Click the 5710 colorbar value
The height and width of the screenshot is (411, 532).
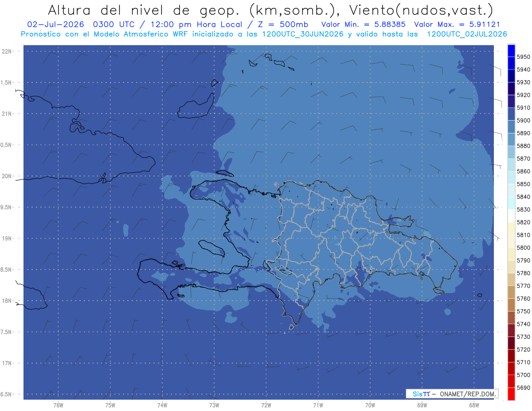click(x=524, y=362)
